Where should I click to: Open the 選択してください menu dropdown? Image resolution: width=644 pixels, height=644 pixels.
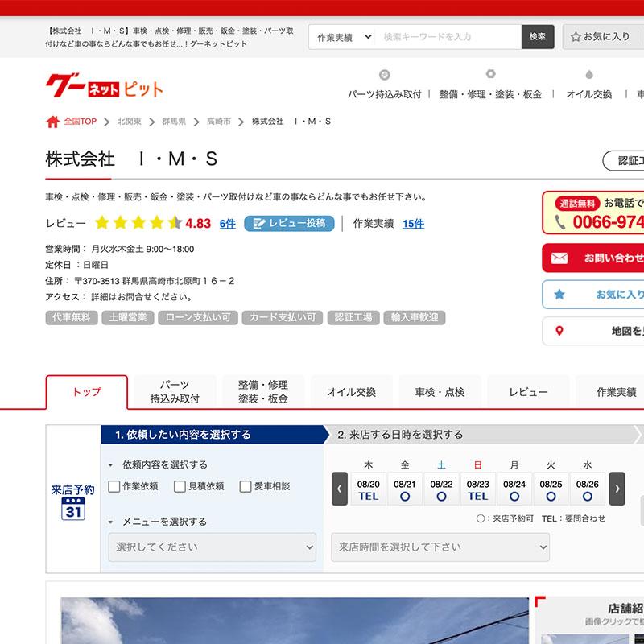[x=213, y=547]
